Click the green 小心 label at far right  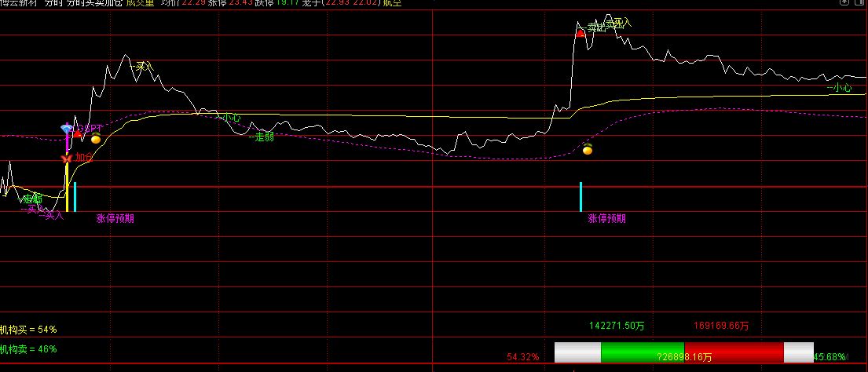point(839,87)
